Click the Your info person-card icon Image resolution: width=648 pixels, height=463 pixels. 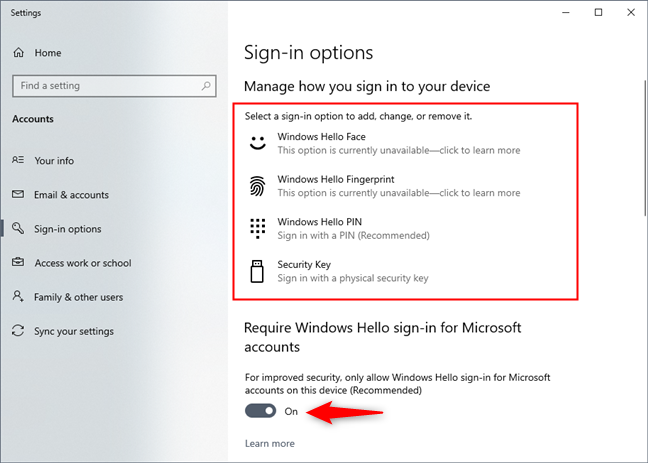point(18,160)
